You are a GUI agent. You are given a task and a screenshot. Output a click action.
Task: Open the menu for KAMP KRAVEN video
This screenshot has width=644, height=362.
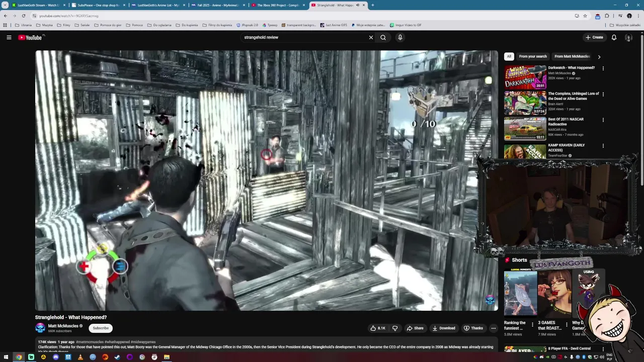[603, 146]
